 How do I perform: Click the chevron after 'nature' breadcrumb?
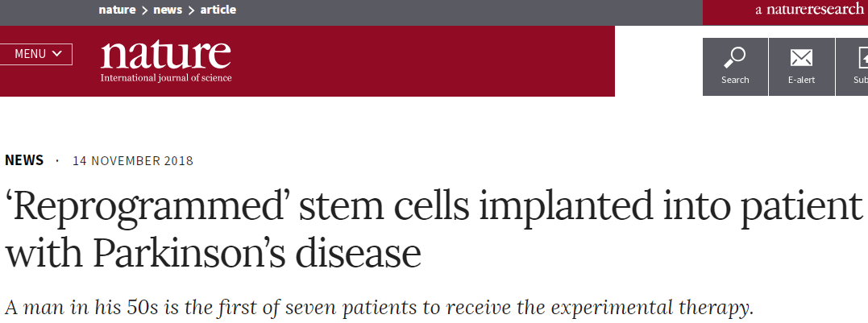(144, 10)
